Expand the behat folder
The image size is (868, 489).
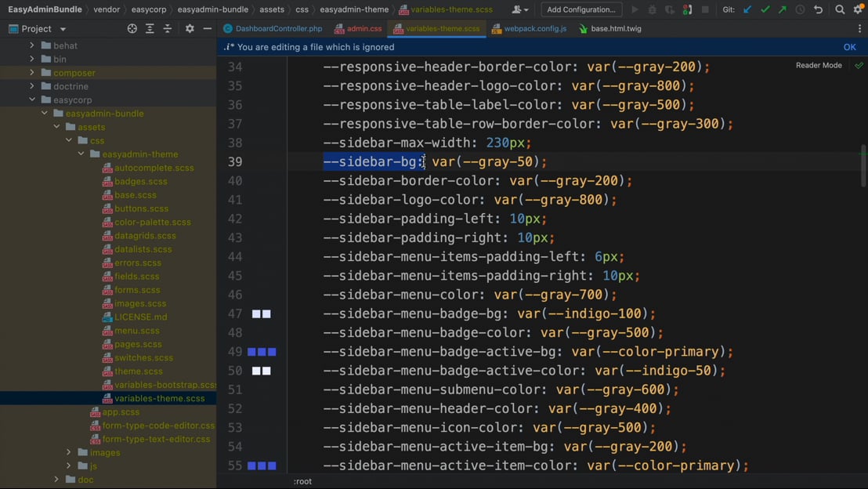pos(32,45)
